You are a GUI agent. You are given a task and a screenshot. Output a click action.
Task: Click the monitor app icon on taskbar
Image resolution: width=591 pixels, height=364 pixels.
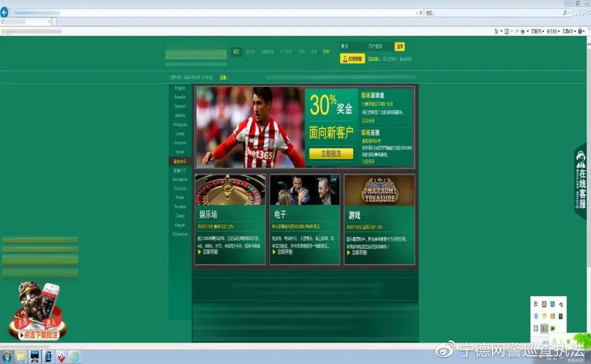click(34, 356)
